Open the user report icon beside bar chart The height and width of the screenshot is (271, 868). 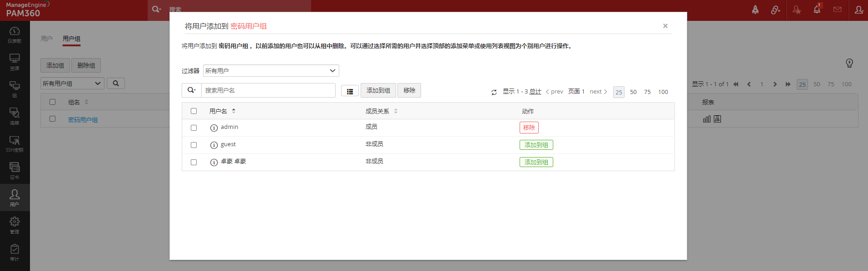click(x=718, y=119)
